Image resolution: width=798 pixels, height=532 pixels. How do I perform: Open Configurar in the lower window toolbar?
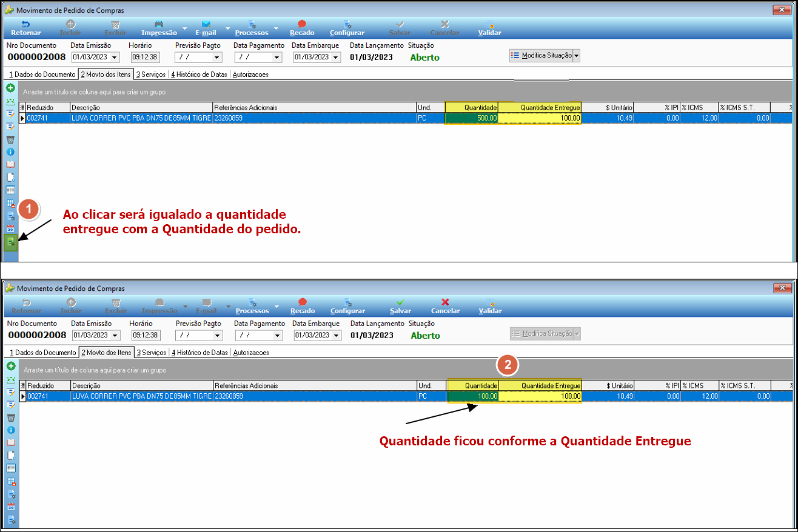pos(348,306)
